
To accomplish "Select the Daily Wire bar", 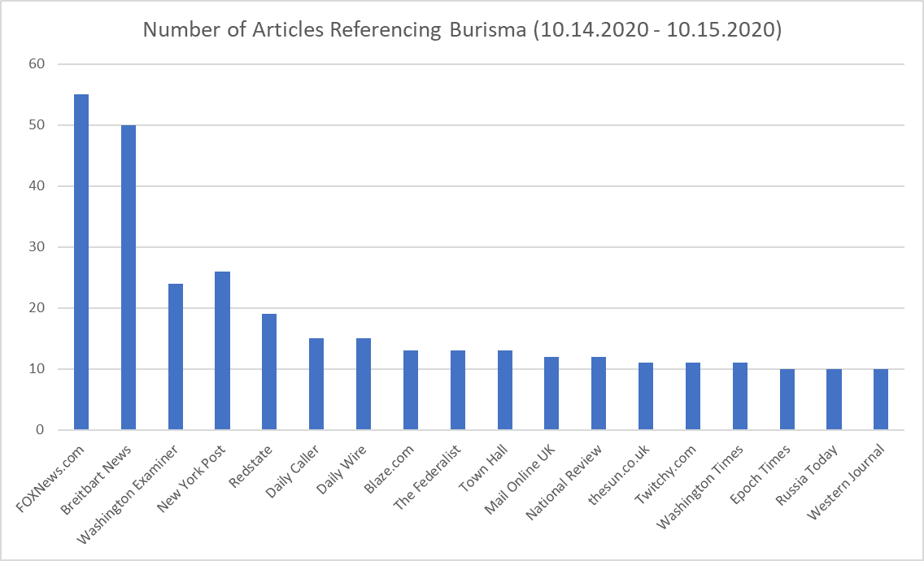I will tap(364, 384).
